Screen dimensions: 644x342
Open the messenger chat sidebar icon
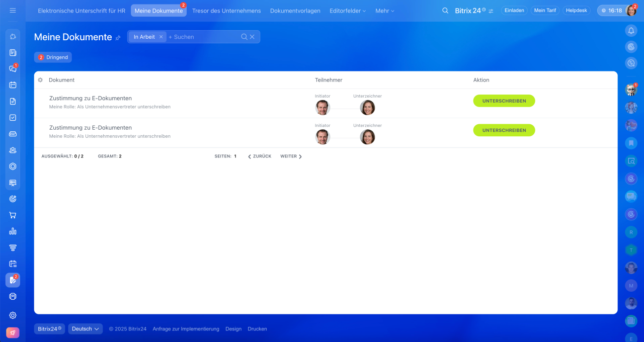tap(13, 69)
